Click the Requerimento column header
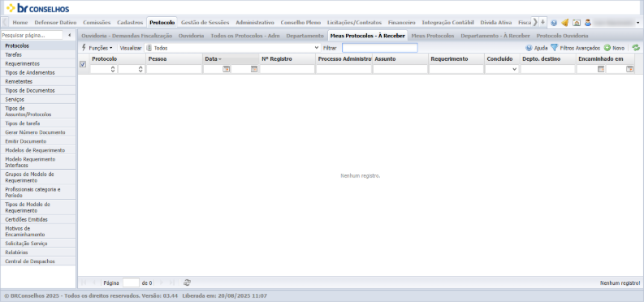The height and width of the screenshot is (302, 644). click(456, 59)
